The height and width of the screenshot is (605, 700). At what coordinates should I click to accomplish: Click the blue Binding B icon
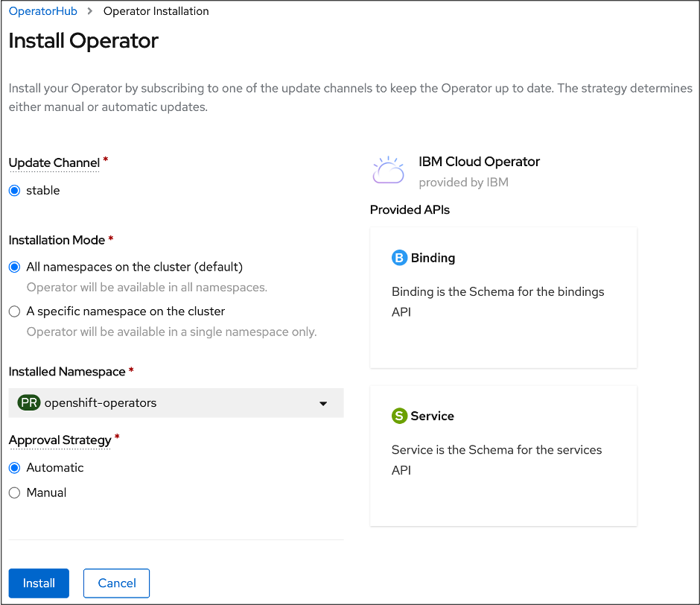pos(399,258)
